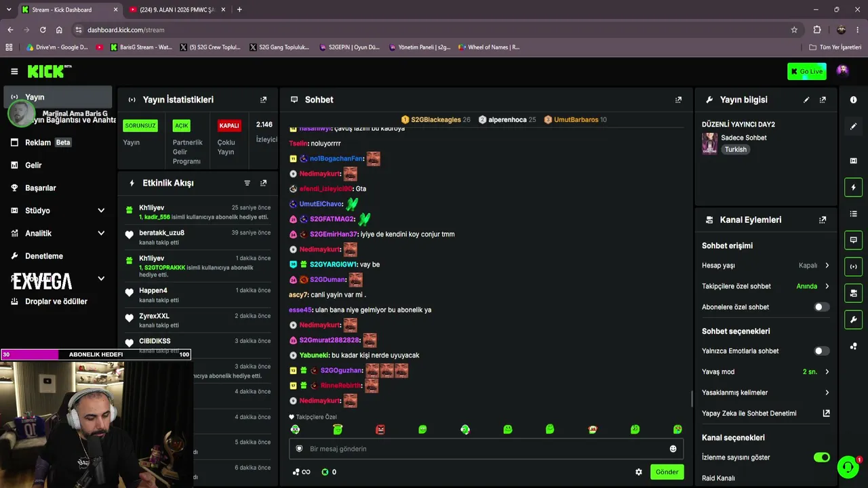Open Gelir in the sidebar
This screenshot has width=868, height=488.
coord(58,165)
